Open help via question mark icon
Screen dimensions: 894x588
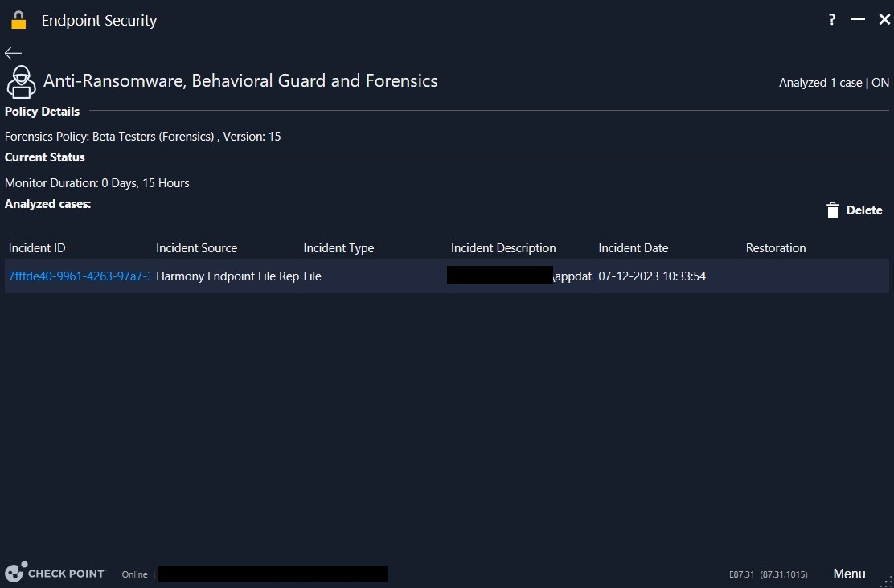pos(832,20)
